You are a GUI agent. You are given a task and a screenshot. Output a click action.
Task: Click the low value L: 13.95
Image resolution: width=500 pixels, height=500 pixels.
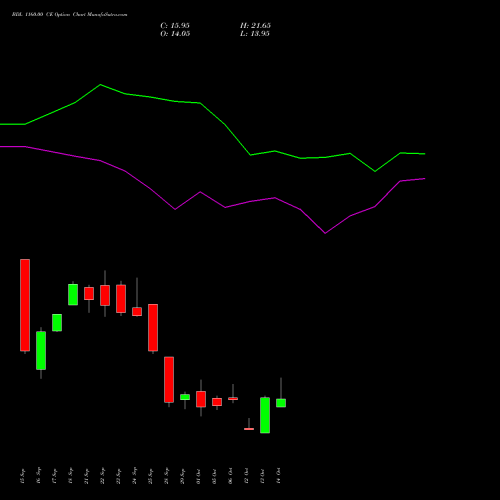click(255, 34)
